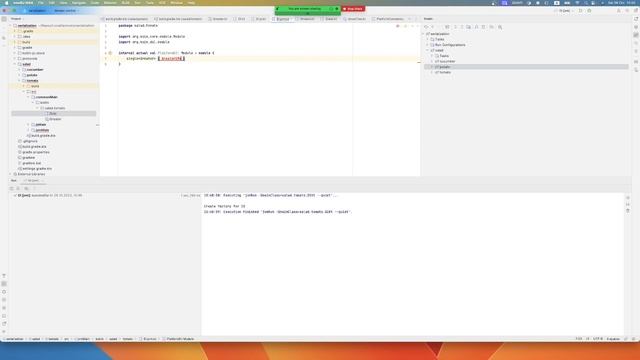Viewport: 640px width, 360px height.
Task: Click the package salad.tomato line in the editor
Action: (138, 26)
